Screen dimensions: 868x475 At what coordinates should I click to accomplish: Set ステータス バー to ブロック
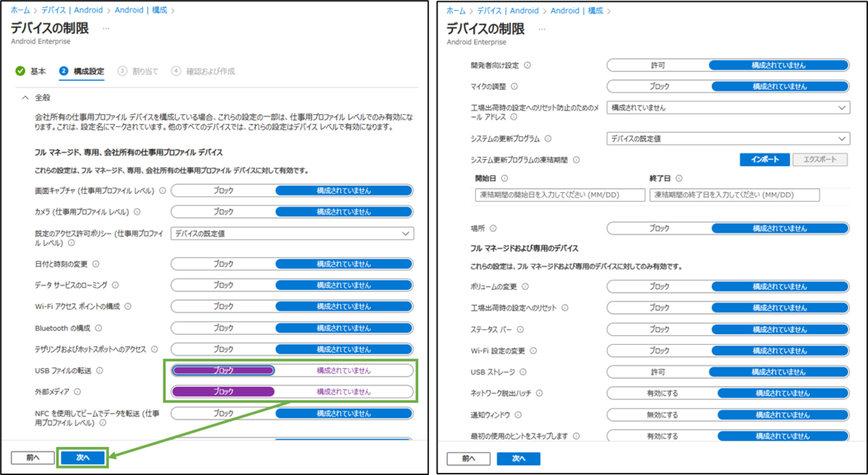pos(659,329)
